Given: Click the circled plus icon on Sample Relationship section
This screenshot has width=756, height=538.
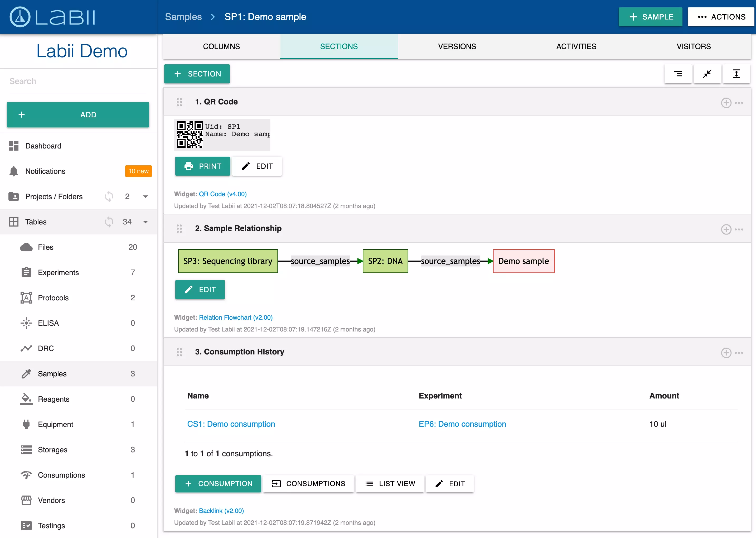Looking at the screenshot, I should coord(726,229).
